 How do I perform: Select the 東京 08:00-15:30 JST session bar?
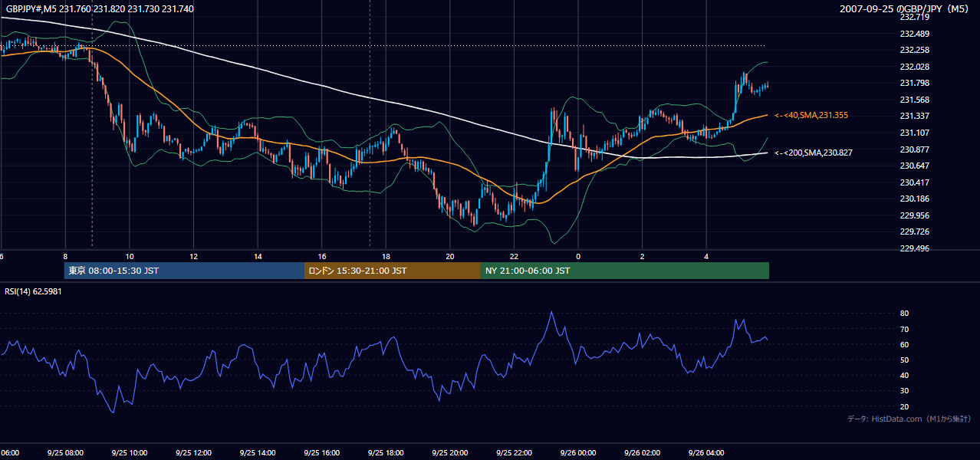pyautogui.click(x=184, y=271)
